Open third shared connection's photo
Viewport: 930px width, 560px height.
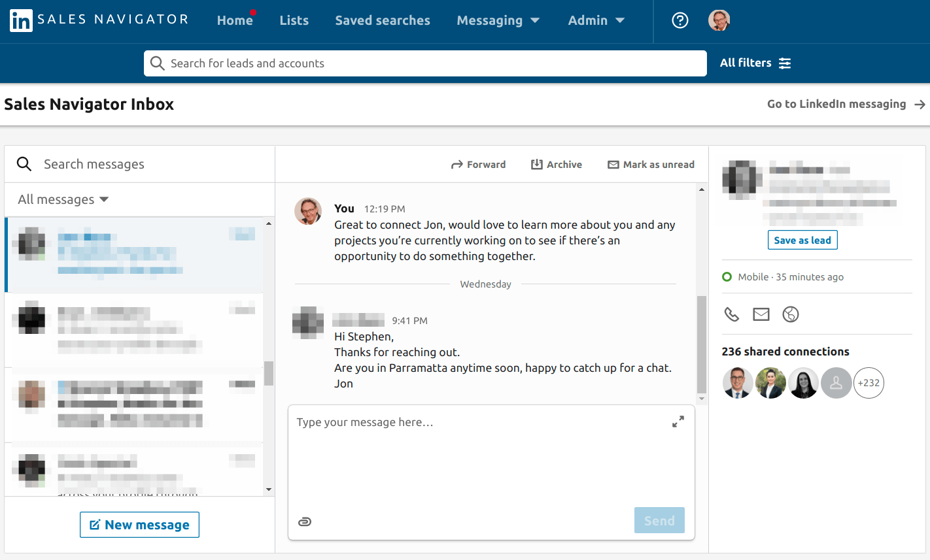[x=804, y=383]
